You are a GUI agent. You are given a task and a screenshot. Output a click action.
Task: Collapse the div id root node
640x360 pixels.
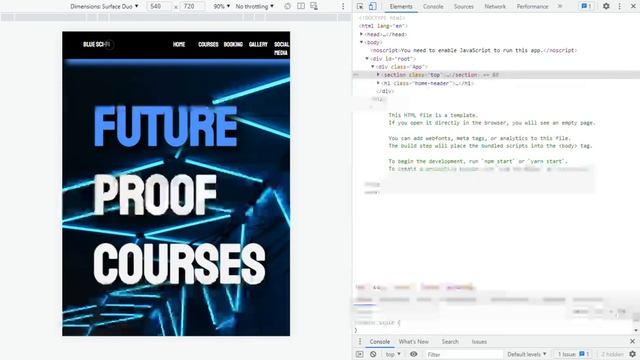pyautogui.click(x=367, y=59)
